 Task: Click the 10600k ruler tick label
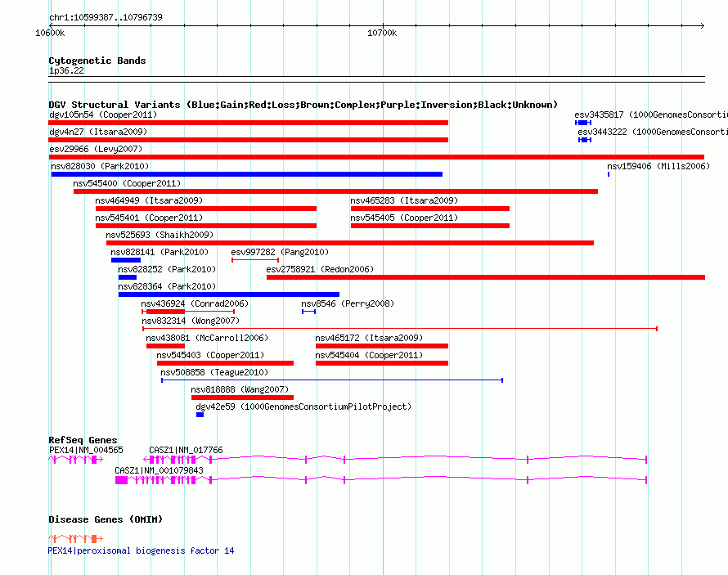click(50, 33)
